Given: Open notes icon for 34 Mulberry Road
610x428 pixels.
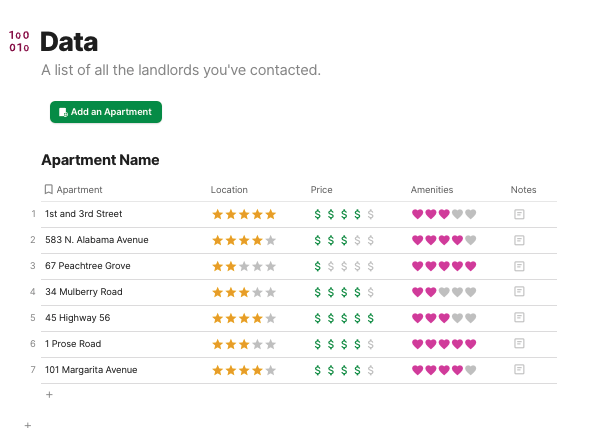Looking at the screenshot, I should point(519,292).
